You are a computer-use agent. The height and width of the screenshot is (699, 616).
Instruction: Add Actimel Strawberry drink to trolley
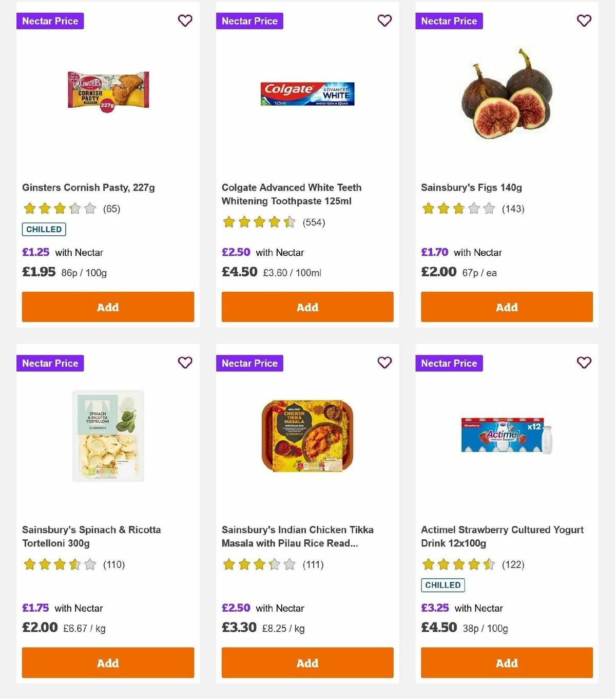click(507, 663)
